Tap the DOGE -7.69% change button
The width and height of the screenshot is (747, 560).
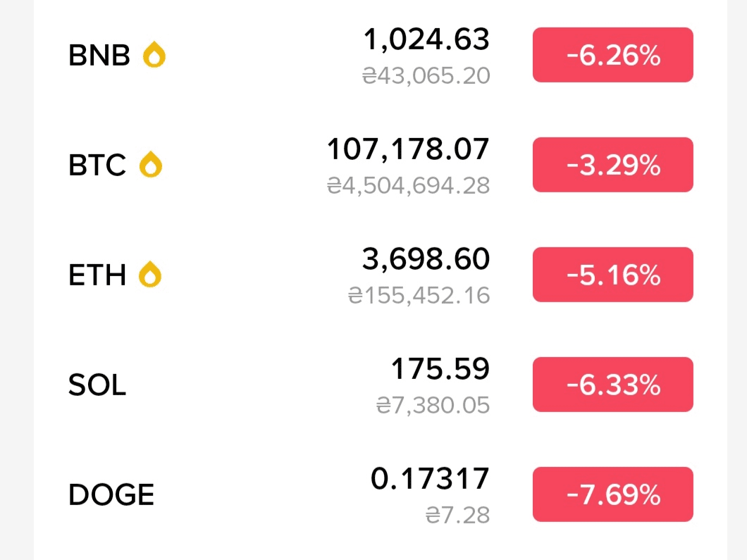coord(612,494)
